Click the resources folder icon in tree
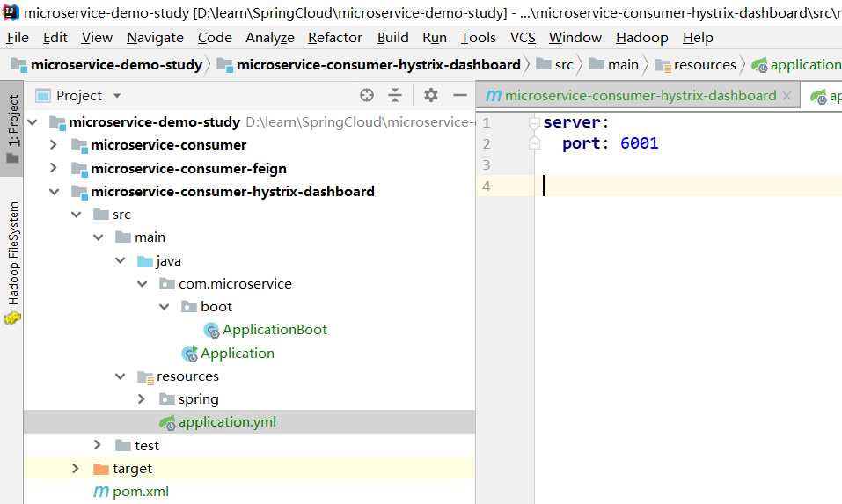The image size is (842, 504). click(145, 376)
